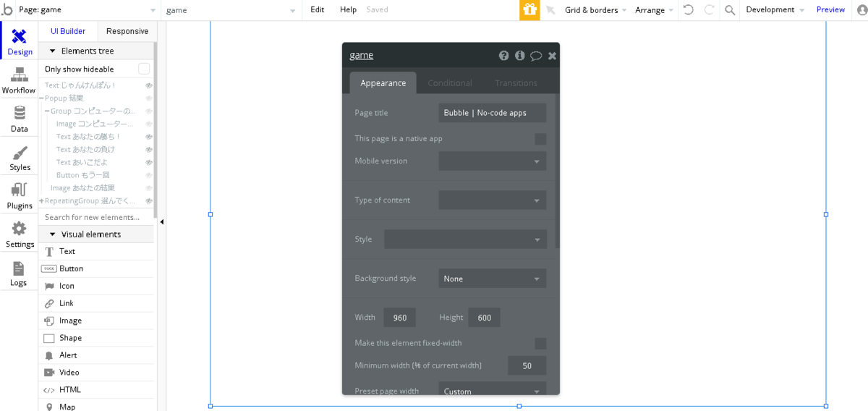This screenshot has width=868, height=411.
Task: Toggle visibility of Text あなたの勝ち！
Action: click(149, 137)
